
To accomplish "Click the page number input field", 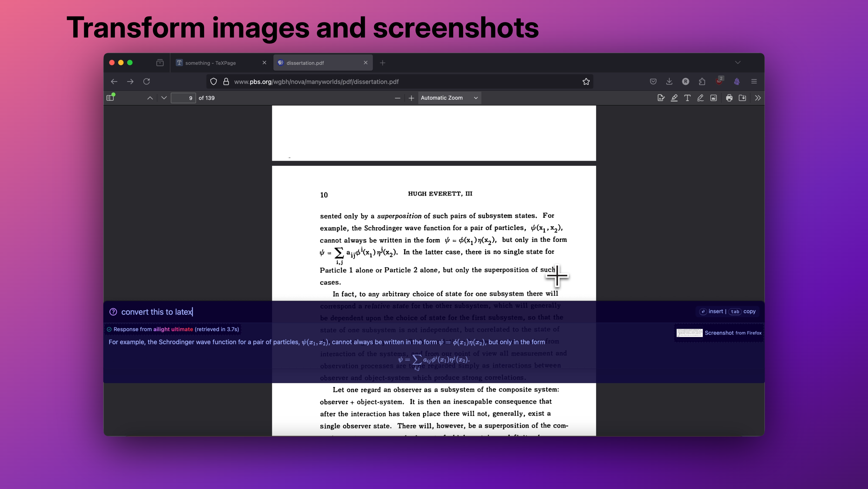I will point(183,98).
